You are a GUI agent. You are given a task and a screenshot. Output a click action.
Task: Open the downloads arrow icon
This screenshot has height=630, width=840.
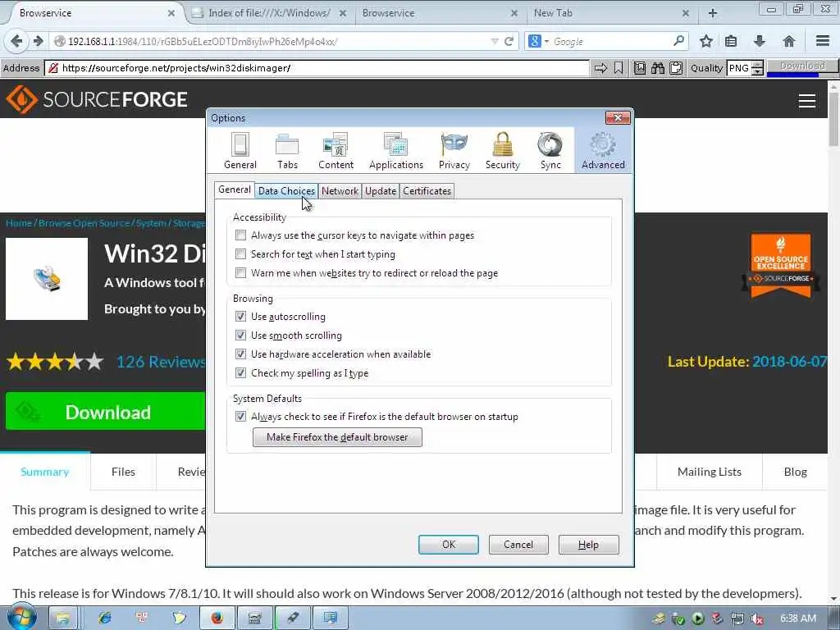pyautogui.click(x=759, y=41)
